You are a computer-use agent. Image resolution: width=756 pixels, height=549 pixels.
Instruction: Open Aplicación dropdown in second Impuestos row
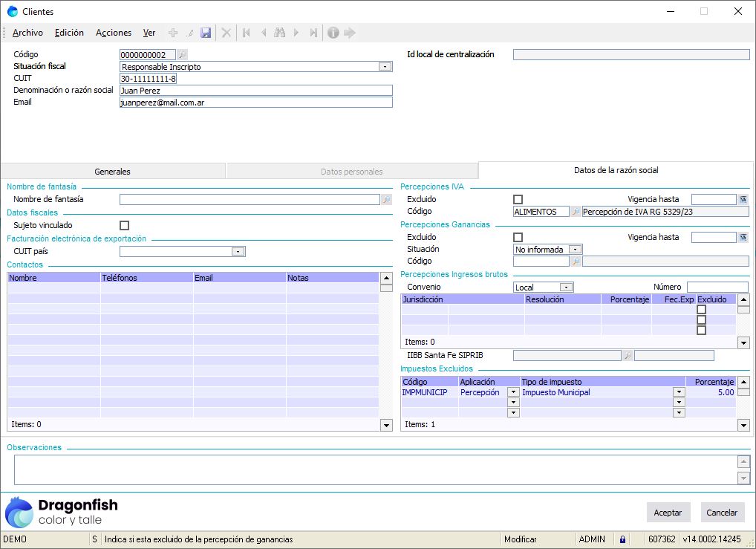click(513, 403)
